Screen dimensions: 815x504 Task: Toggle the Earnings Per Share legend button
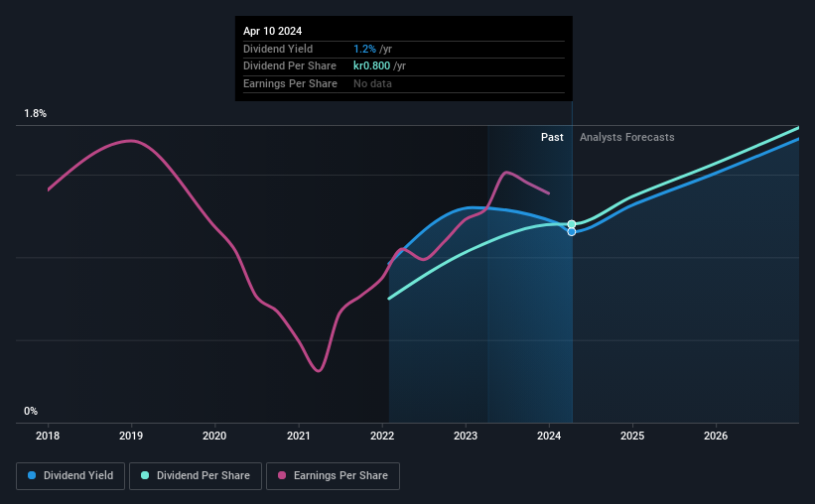333,476
